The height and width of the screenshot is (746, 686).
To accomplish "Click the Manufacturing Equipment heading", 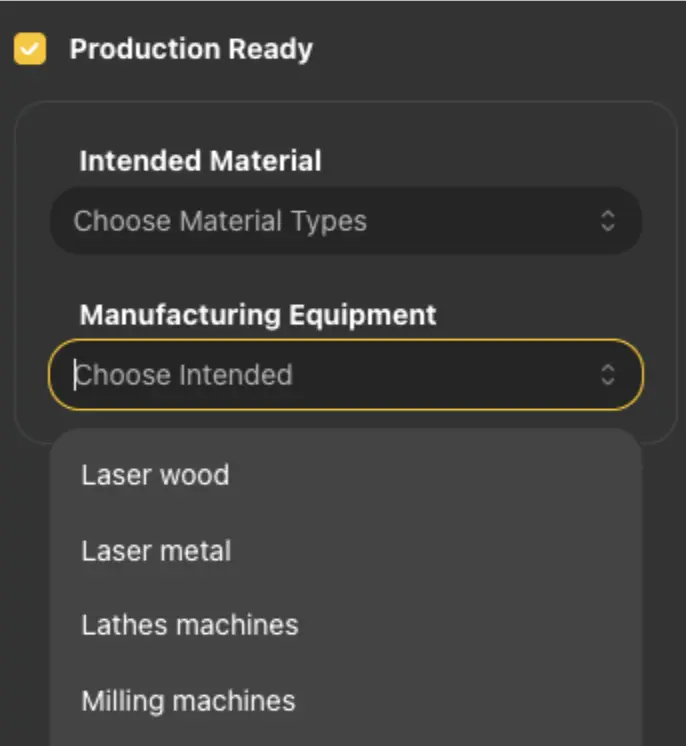I will pyautogui.click(x=258, y=315).
